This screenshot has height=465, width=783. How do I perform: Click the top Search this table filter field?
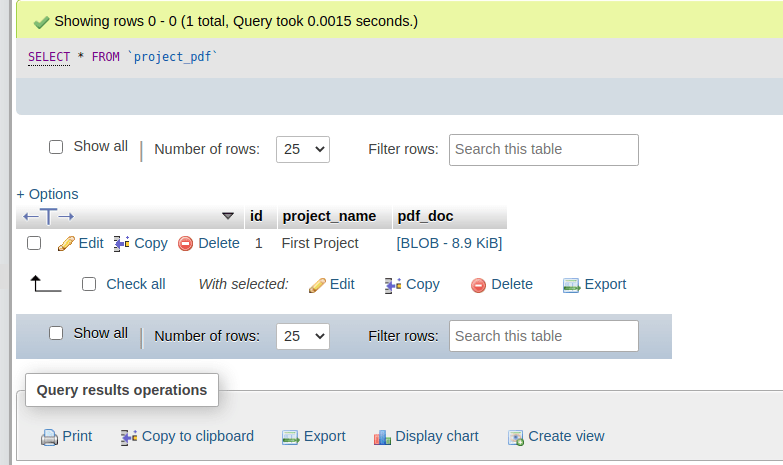click(x=543, y=149)
